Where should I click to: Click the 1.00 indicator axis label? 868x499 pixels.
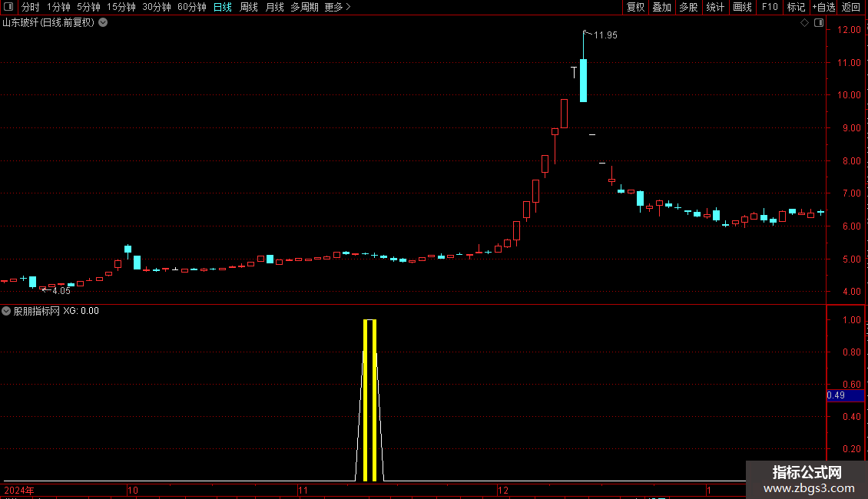coord(851,320)
